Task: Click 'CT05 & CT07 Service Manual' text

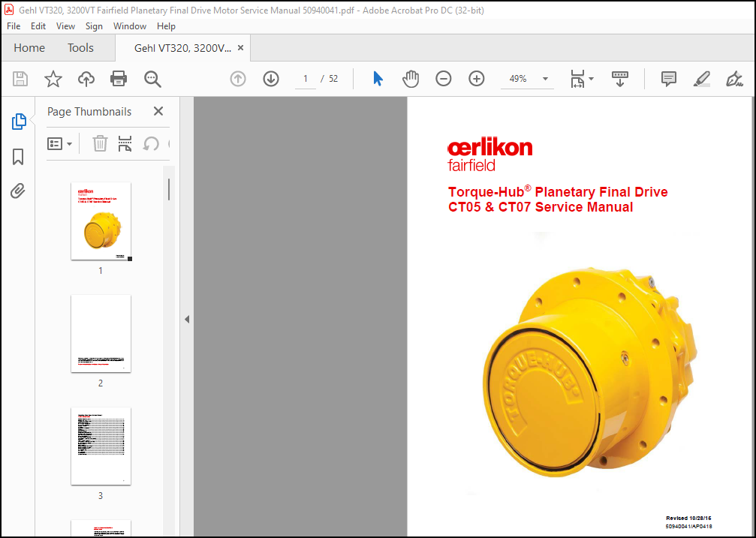Action: 541,207
